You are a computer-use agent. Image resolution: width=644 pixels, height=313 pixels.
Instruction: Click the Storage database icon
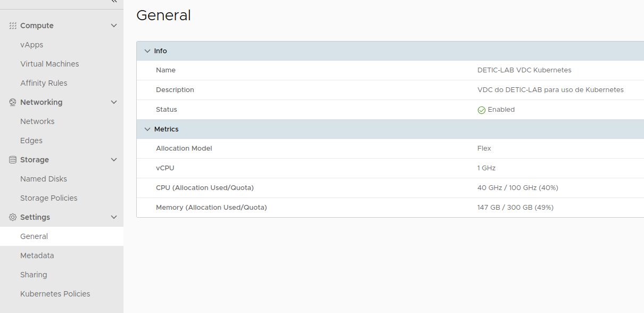click(13, 160)
